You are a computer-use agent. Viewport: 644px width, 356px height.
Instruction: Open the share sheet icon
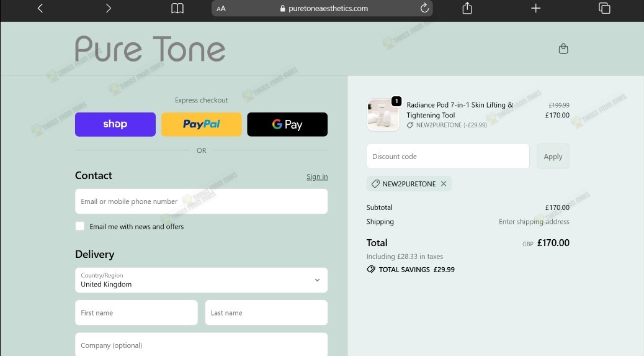(467, 8)
